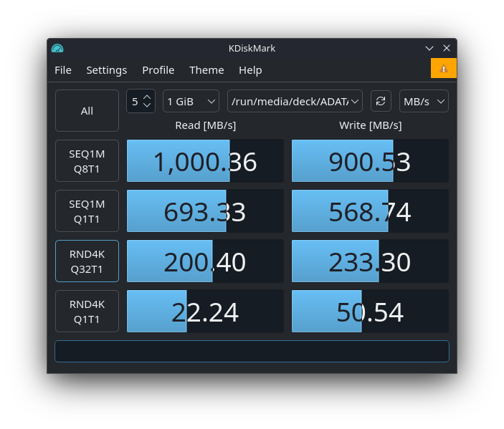The width and height of the screenshot is (504, 429).
Task: Start the RND4K Q1T1 test
Action: (x=87, y=311)
